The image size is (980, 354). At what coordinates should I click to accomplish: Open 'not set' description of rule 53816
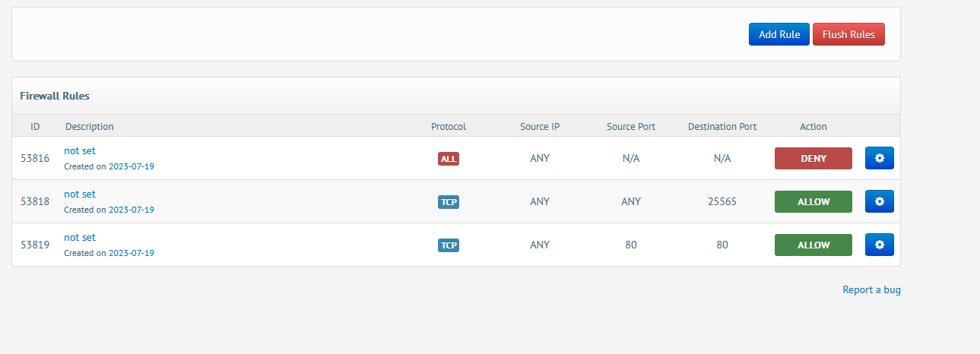tap(80, 150)
